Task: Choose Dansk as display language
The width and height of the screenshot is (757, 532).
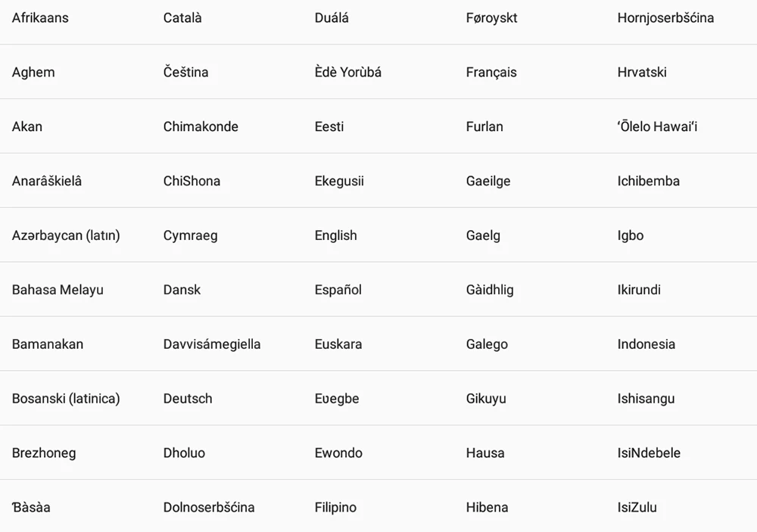Action: (x=182, y=290)
